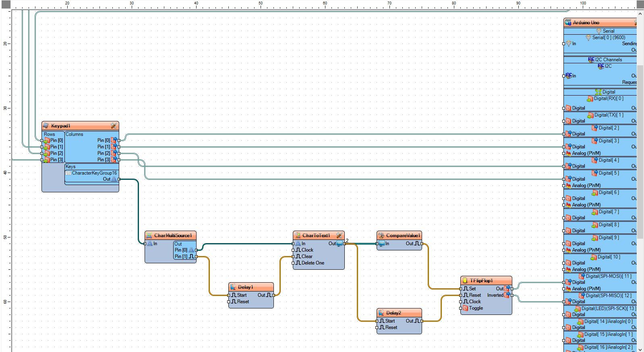Image resolution: width=644 pixels, height=352 pixels.
Task: Click the Keypad1 Out pin connector
Action: (119, 179)
